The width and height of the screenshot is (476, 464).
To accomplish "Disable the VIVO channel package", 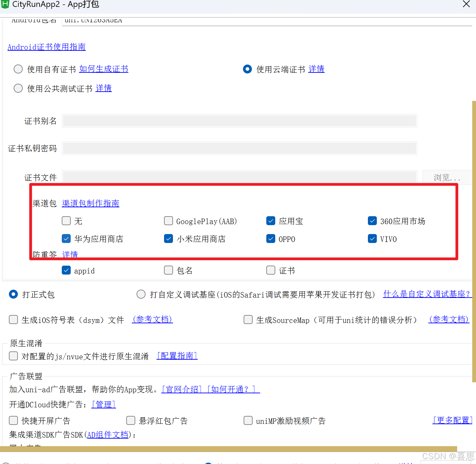I will [372, 239].
